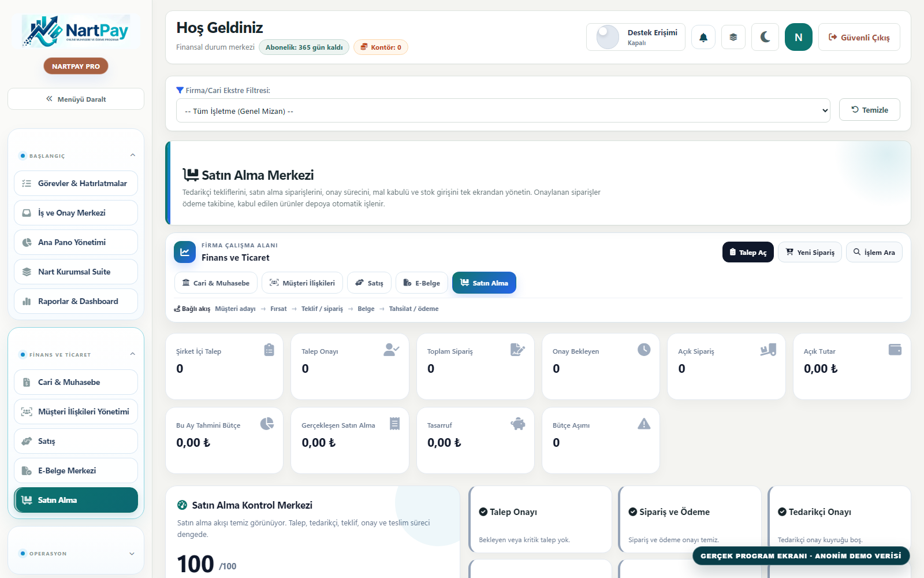Select Satın Alma in the sidebar

tap(76, 500)
